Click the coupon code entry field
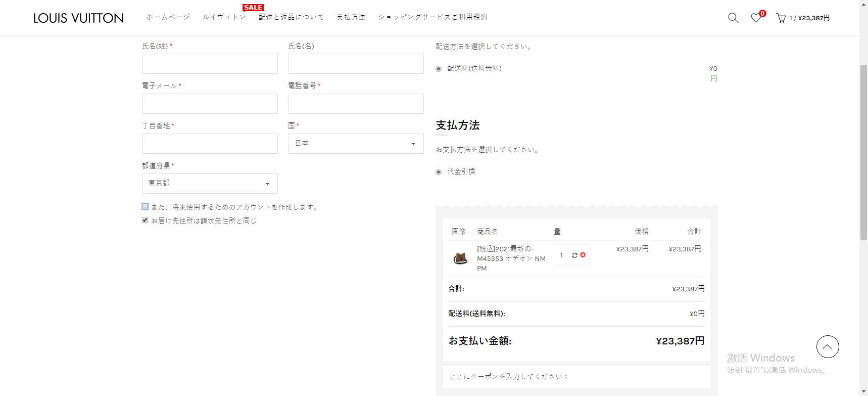868x396 pixels. point(576,377)
